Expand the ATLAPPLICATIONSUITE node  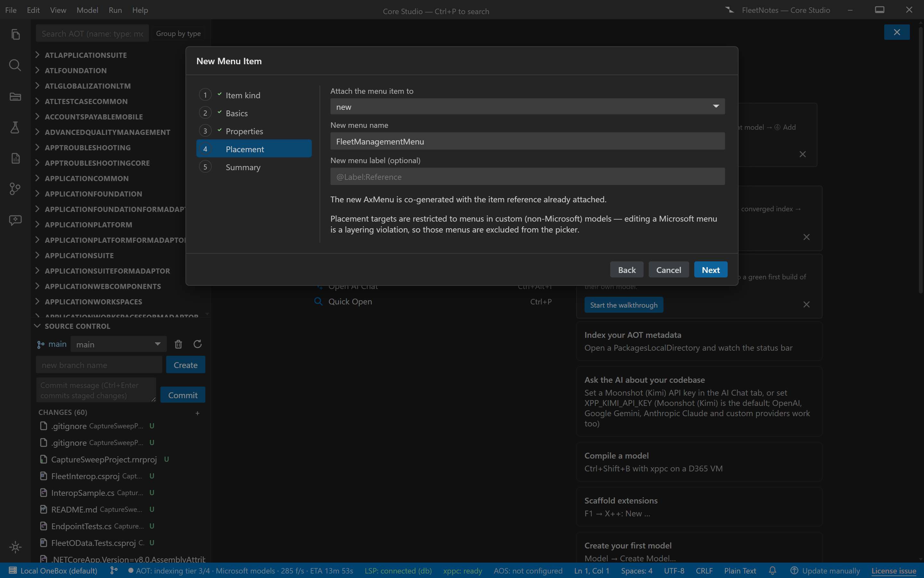click(37, 55)
